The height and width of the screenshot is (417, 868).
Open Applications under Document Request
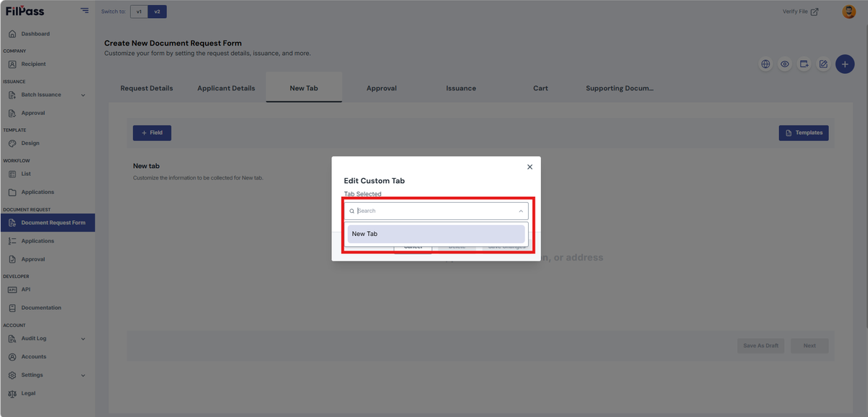click(x=38, y=241)
